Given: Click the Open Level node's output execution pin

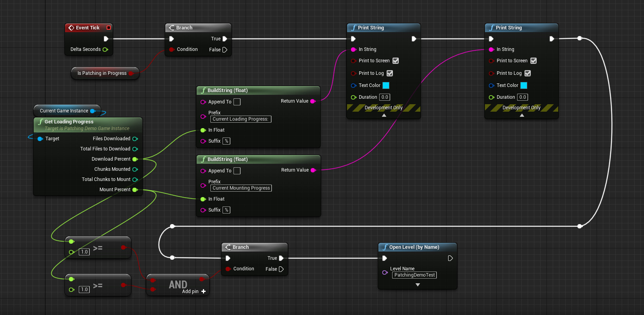Looking at the screenshot, I should pos(450,258).
